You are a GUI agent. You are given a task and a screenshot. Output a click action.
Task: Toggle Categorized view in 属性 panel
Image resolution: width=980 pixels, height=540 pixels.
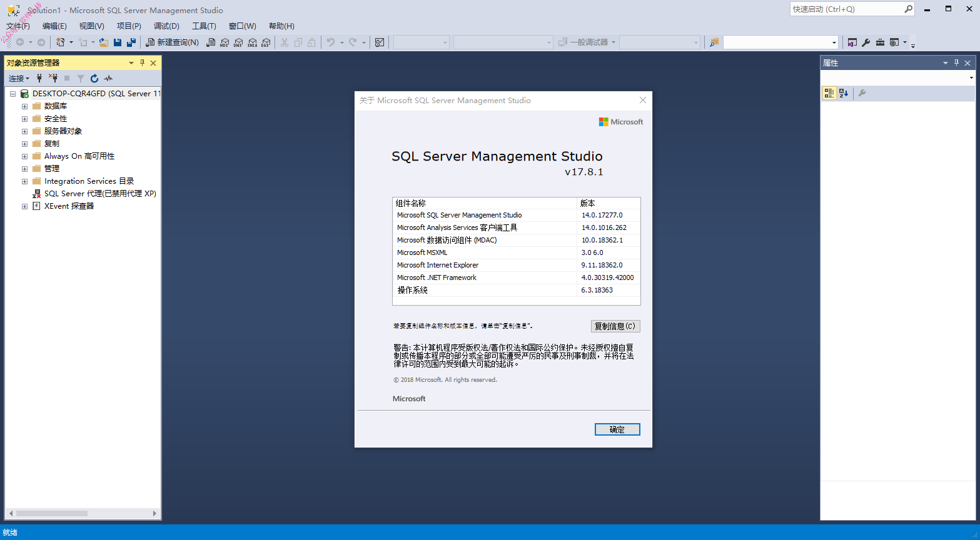(x=829, y=93)
